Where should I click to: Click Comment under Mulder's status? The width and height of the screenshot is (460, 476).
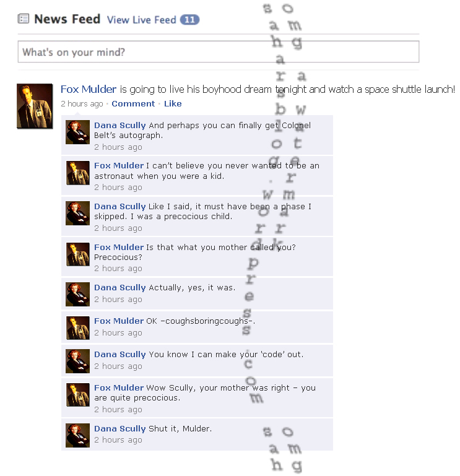pyautogui.click(x=133, y=103)
